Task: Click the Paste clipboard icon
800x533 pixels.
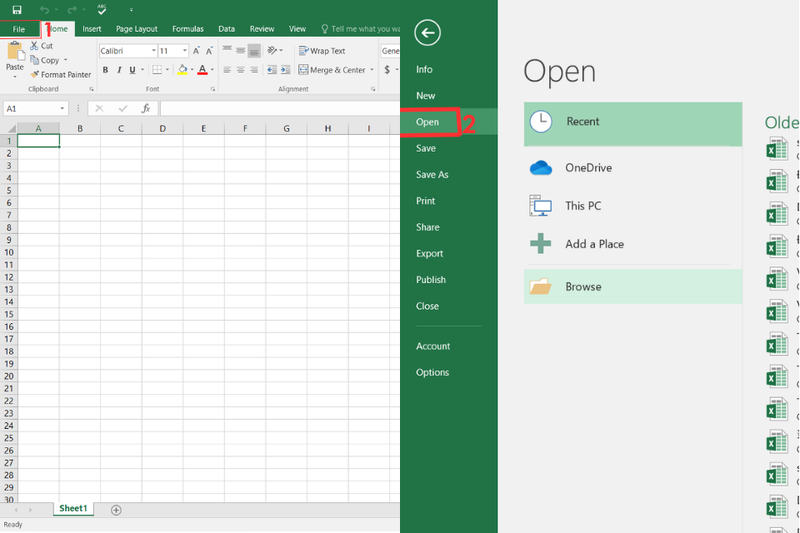Action: coord(15,52)
